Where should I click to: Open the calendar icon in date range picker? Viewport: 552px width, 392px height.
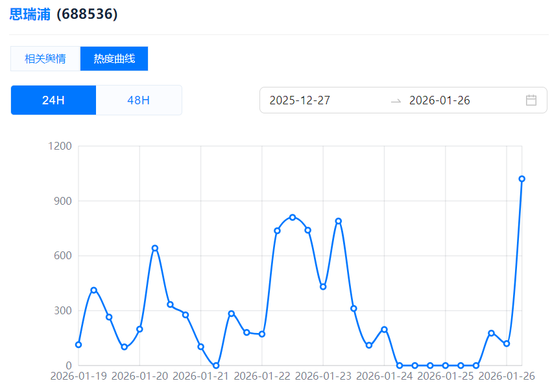531,100
